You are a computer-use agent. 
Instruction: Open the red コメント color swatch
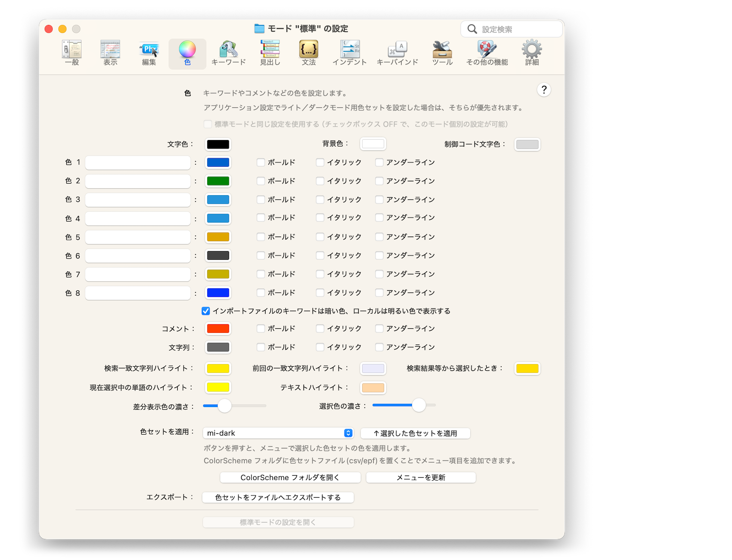[218, 329]
